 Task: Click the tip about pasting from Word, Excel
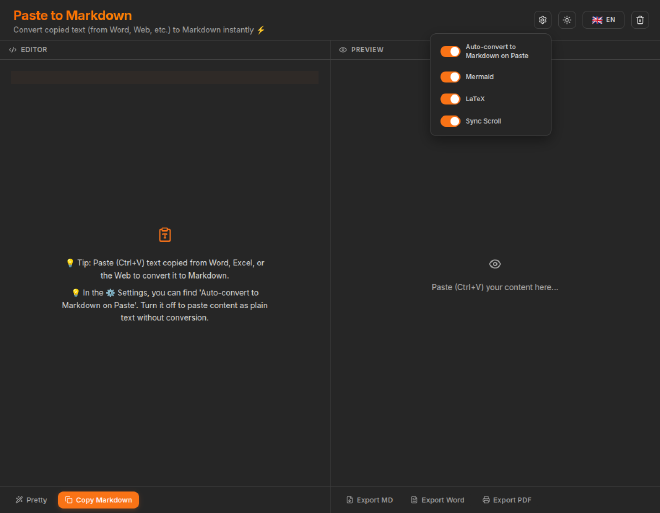click(165, 269)
